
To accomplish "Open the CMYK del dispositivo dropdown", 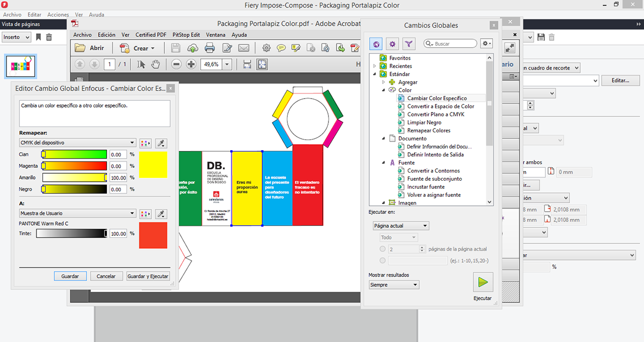I will point(77,143).
